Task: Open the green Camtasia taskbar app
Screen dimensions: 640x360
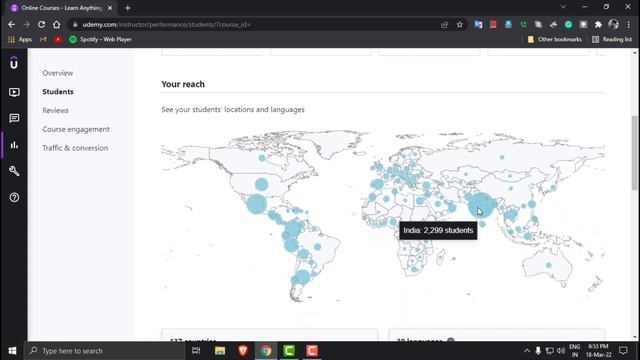Action: point(289,351)
